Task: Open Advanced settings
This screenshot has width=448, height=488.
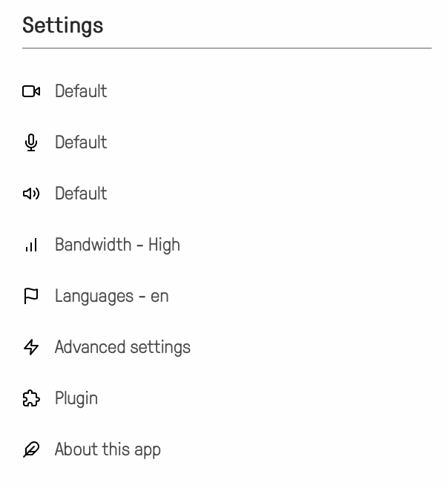Action: 122,347
